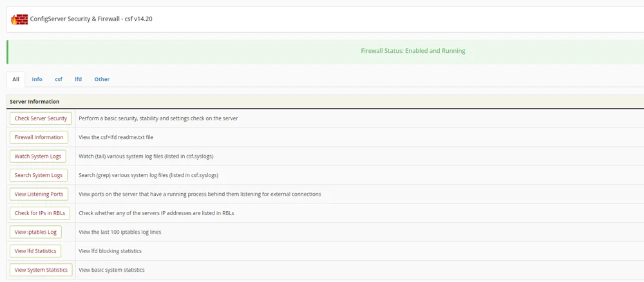Open View System Statistics
The height and width of the screenshot is (282, 644).
[x=41, y=270]
